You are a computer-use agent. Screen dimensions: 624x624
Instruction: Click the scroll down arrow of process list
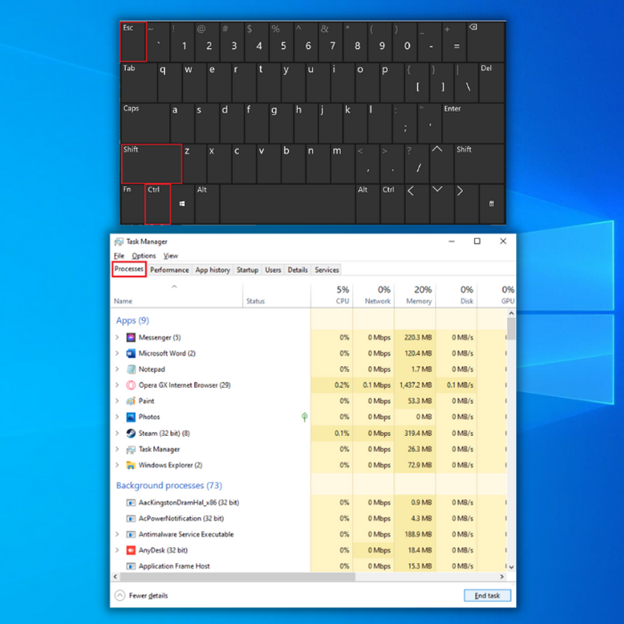point(511,567)
